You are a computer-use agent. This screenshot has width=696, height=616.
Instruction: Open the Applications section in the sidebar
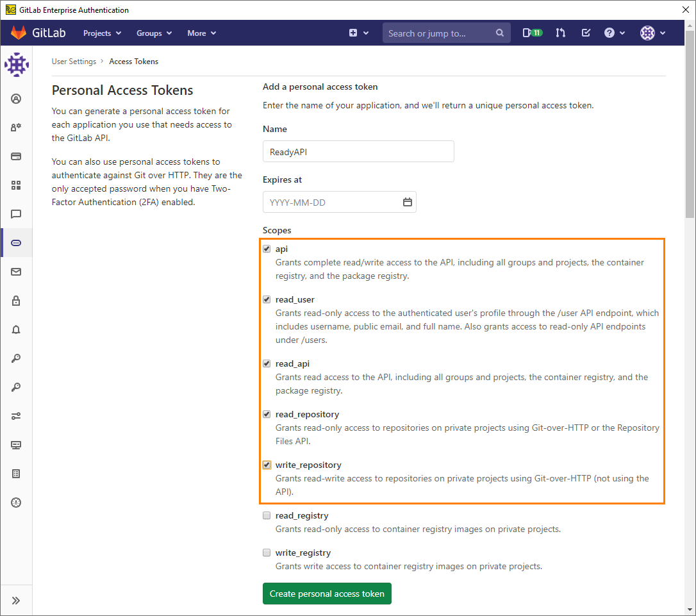(x=16, y=185)
